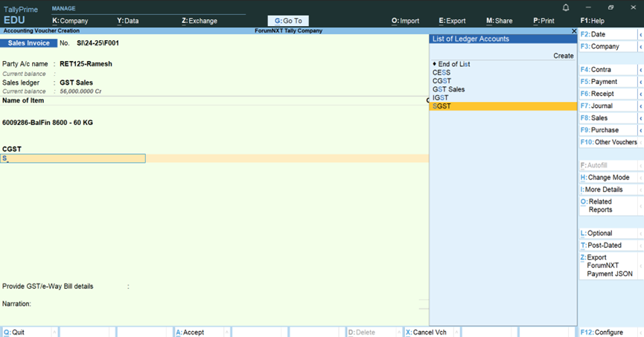Screen dimensions: 644x337
Task: Click H: Change Mode
Action: tap(608, 177)
